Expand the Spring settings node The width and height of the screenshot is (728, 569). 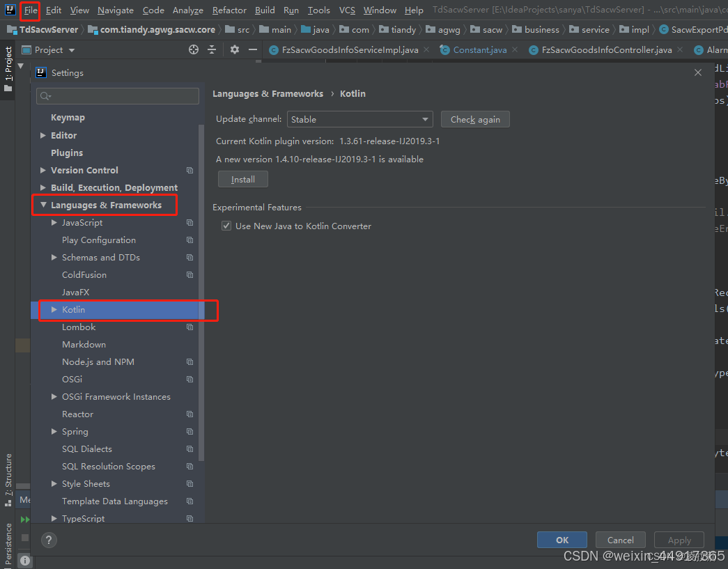tap(55, 431)
